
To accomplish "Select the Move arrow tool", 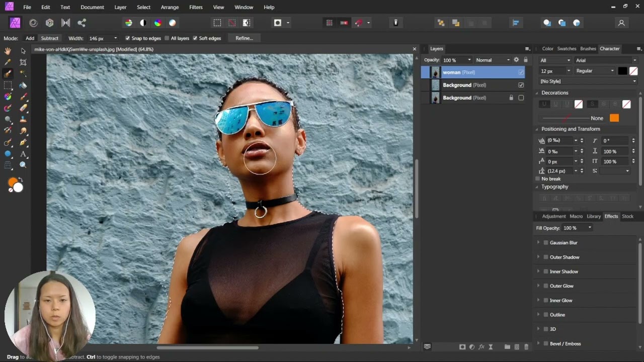I will pos(23,51).
